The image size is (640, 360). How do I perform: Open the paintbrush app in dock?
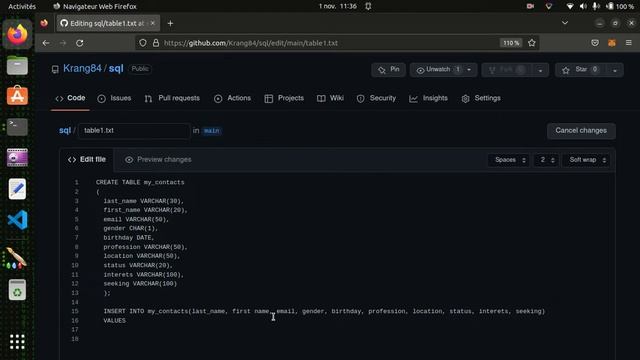tap(17, 258)
